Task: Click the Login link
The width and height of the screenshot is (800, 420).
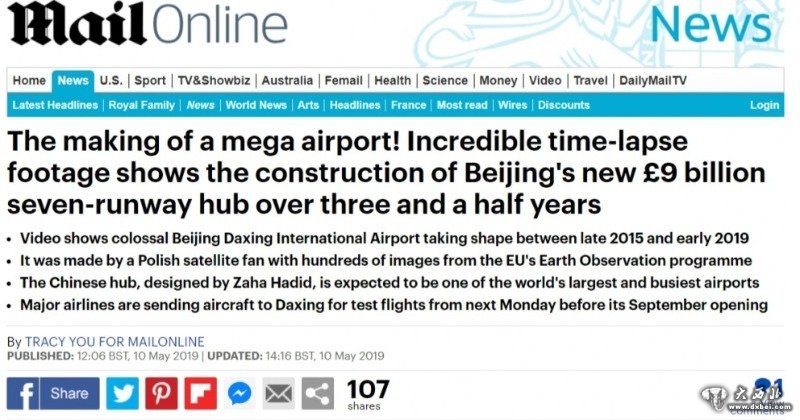Action: pos(764,105)
